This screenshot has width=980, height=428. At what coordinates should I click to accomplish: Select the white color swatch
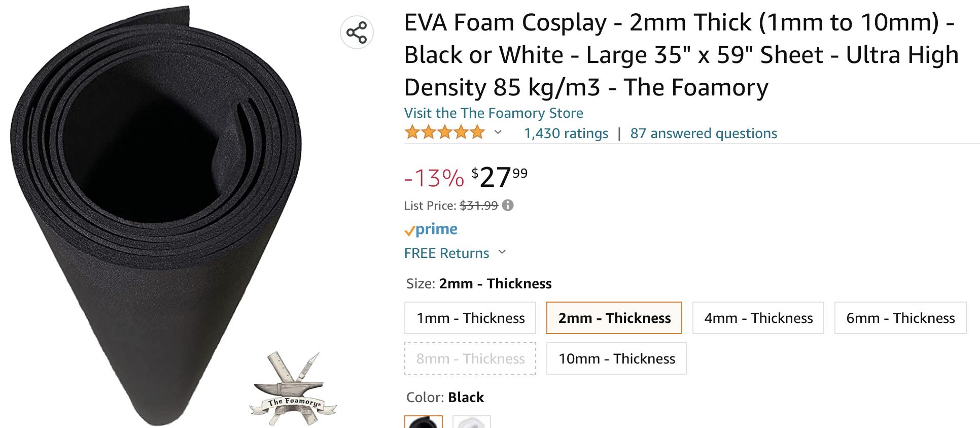click(471, 422)
